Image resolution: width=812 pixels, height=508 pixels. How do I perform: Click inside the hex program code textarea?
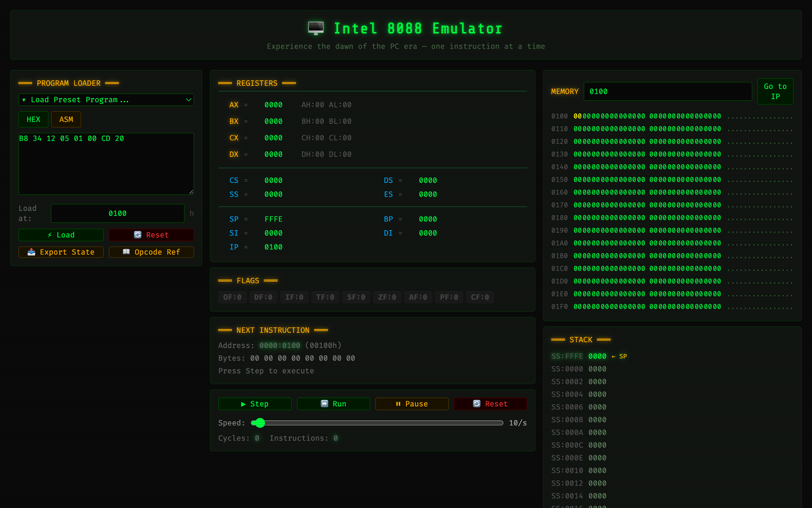(x=106, y=164)
